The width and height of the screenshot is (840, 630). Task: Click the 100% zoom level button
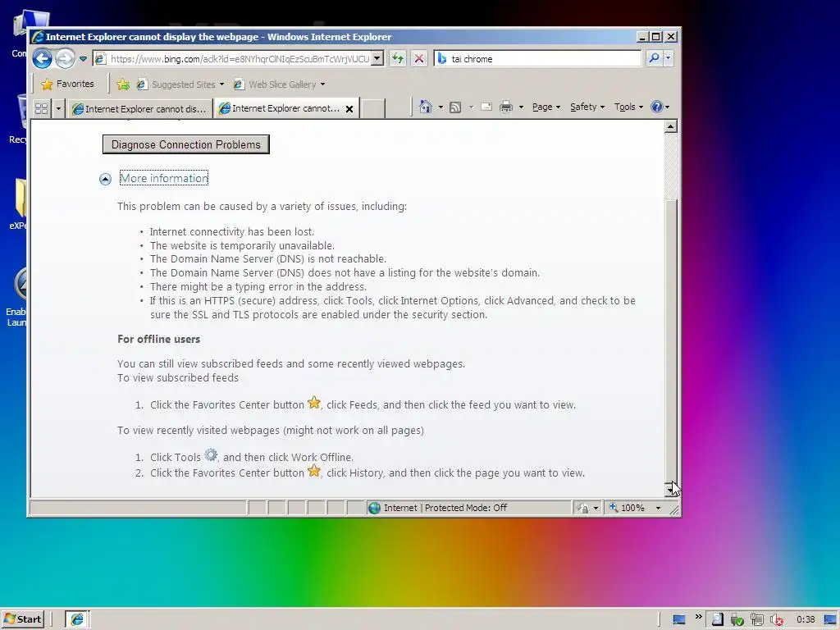click(628, 507)
